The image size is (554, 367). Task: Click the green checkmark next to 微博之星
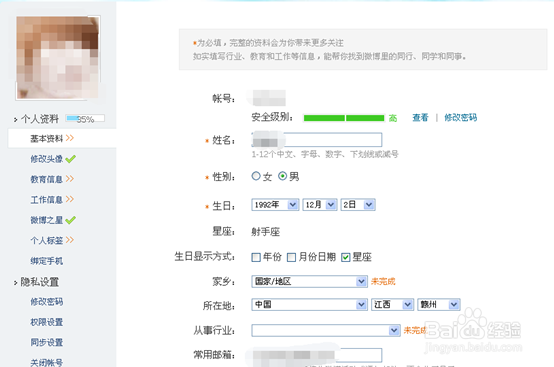coord(71,220)
